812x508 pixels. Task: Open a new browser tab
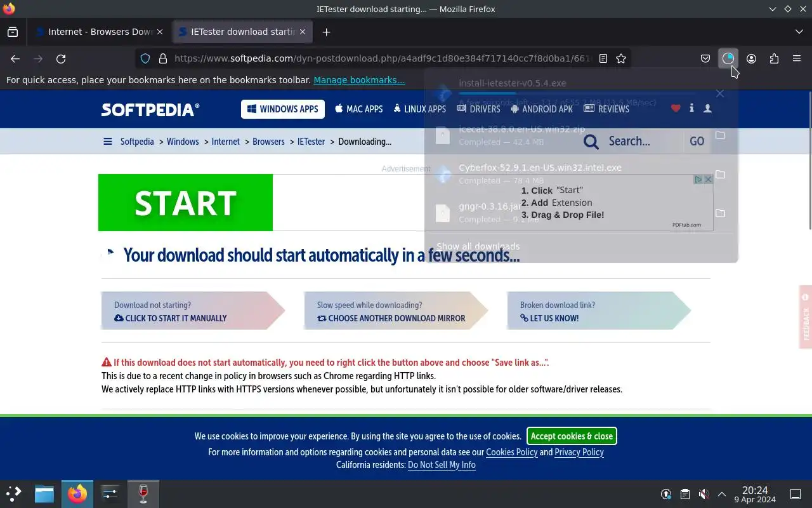(326, 32)
